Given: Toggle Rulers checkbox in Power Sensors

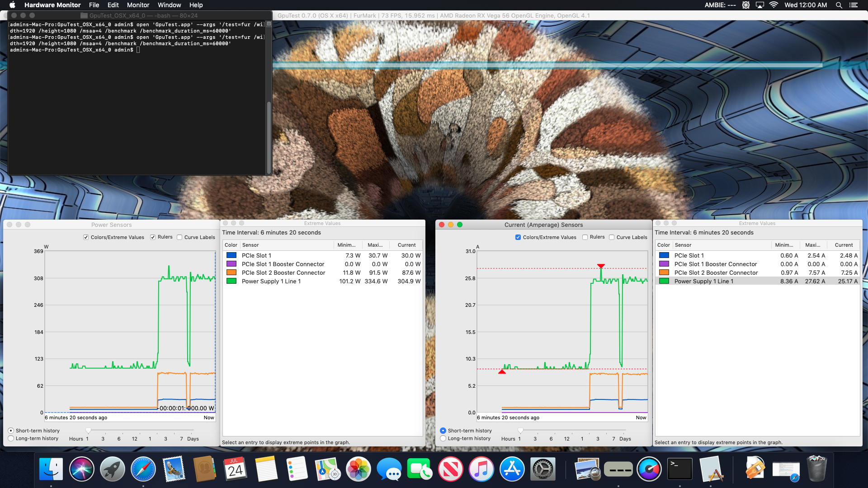Looking at the screenshot, I should click(x=153, y=237).
